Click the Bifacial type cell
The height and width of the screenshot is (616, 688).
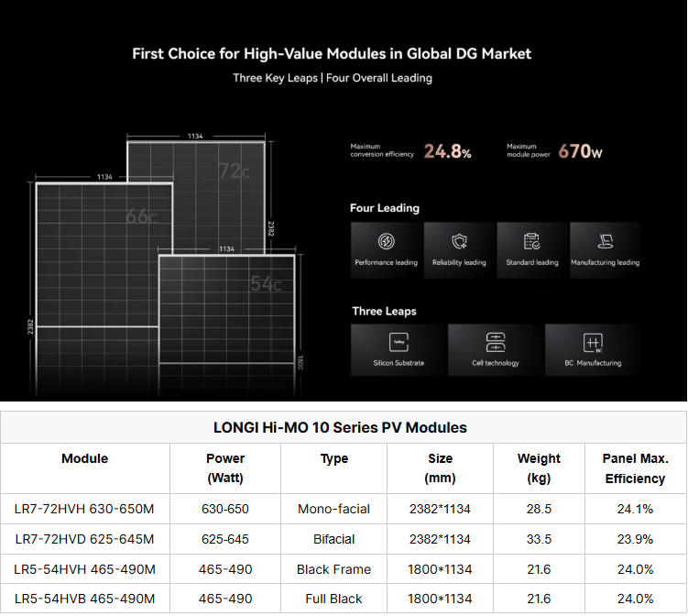pos(333,539)
